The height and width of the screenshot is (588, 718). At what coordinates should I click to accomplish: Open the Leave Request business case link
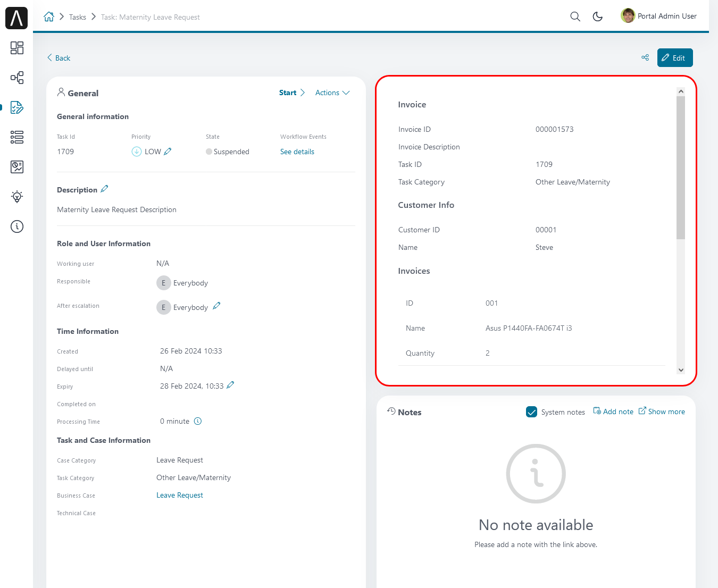[180, 495]
